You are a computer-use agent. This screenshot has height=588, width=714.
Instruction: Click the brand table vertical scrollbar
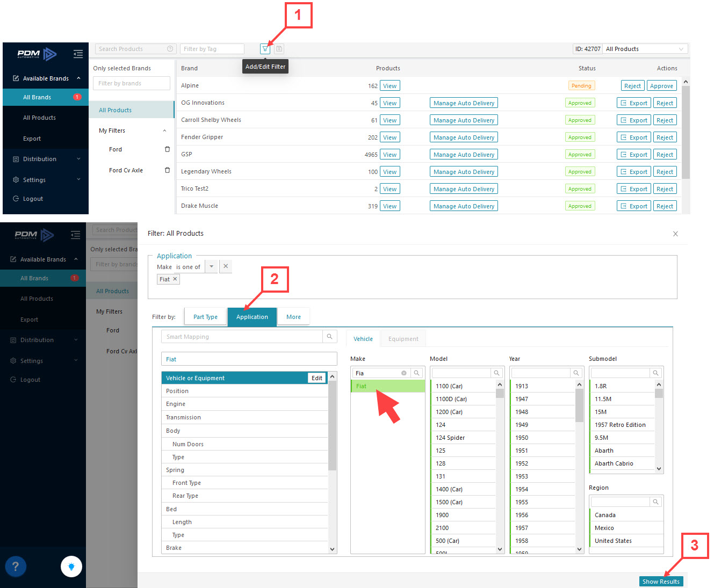click(686, 132)
